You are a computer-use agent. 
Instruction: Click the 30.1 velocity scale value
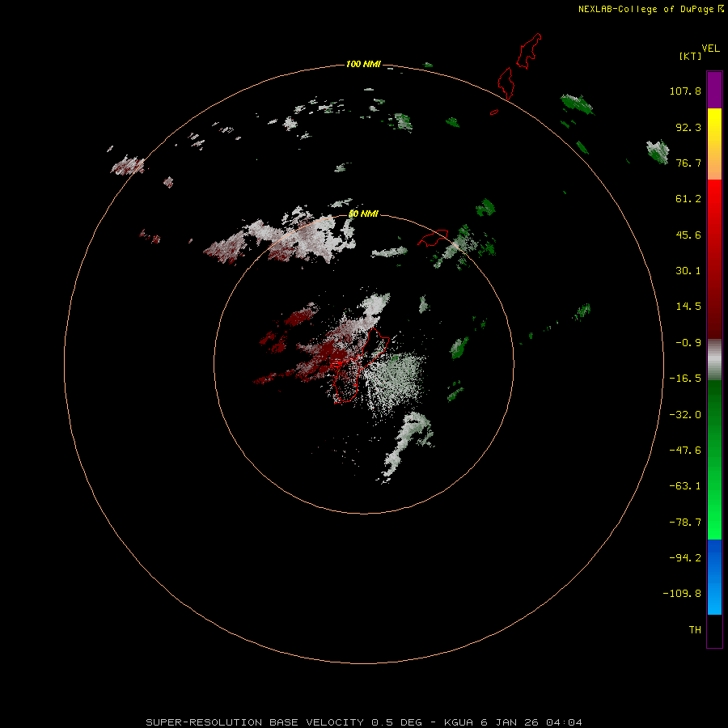[x=688, y=271]
